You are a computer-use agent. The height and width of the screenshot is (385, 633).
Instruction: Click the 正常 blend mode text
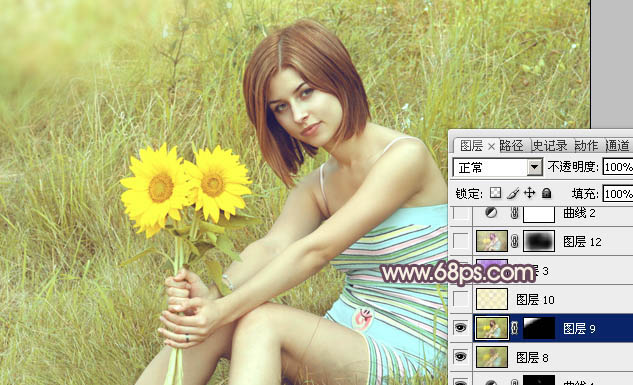tap(471, 167)
